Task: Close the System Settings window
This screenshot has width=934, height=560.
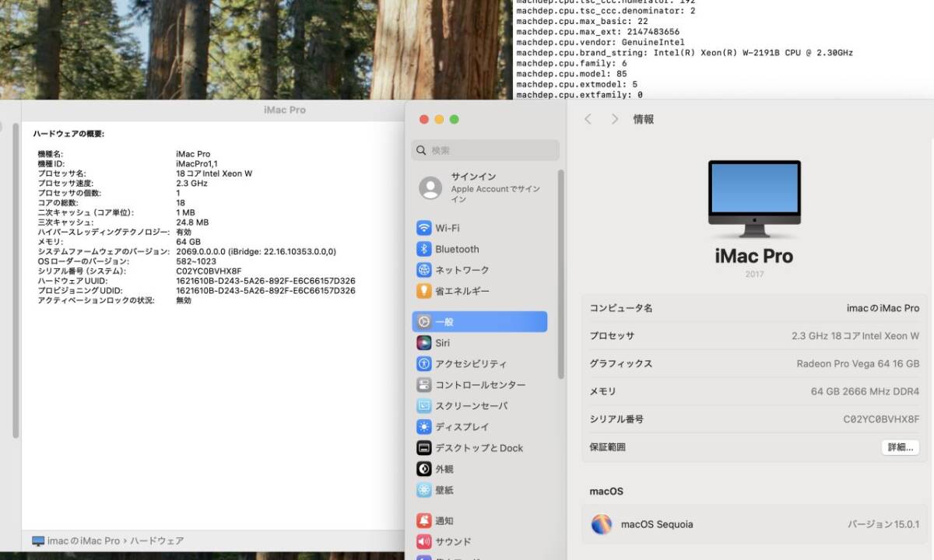Action: click(x=424, y=119)
